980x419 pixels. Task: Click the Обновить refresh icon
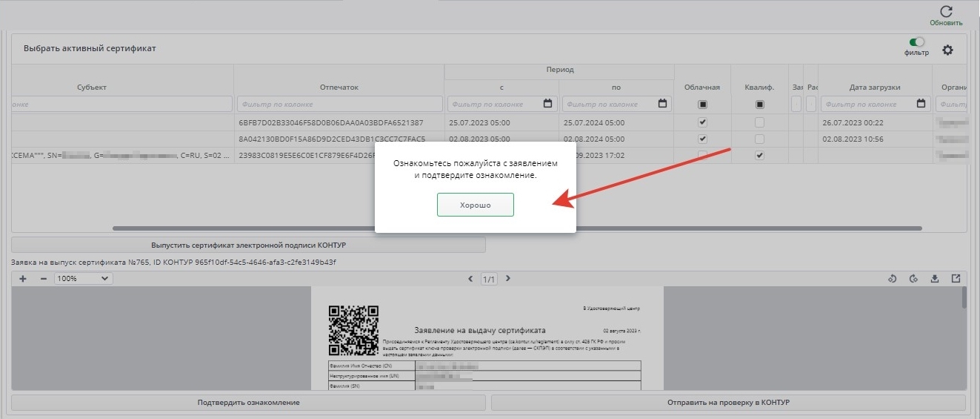[x=946, y=12]
